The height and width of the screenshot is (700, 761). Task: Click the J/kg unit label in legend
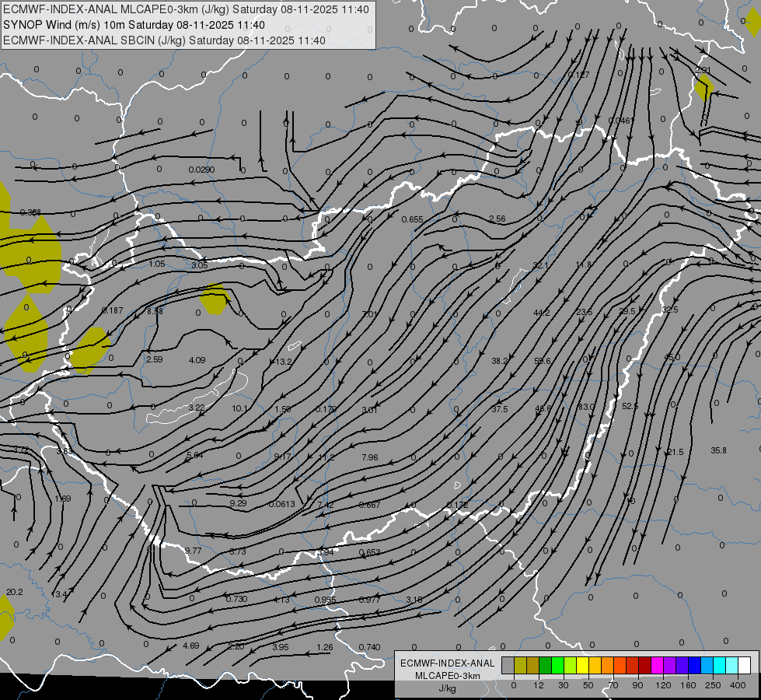click(448, 688)
